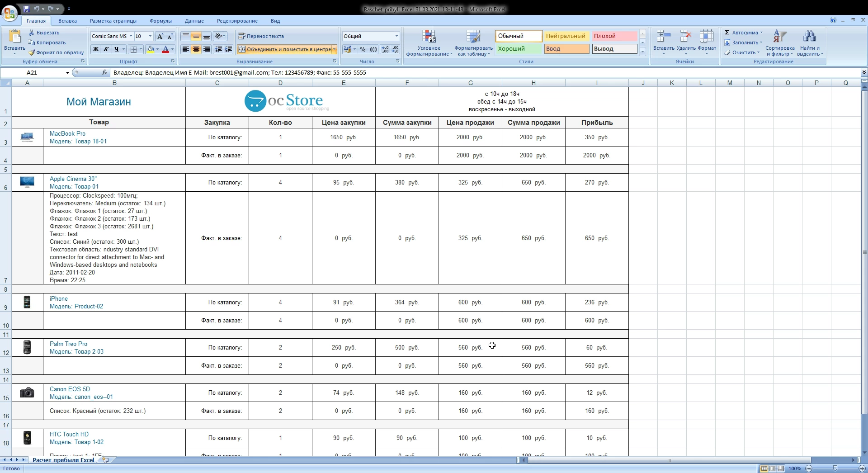The height and width of the screenshot is (473, 868).
Task: Click the Delete cells (Удалить) icon
Action: [x=686, y=37]
